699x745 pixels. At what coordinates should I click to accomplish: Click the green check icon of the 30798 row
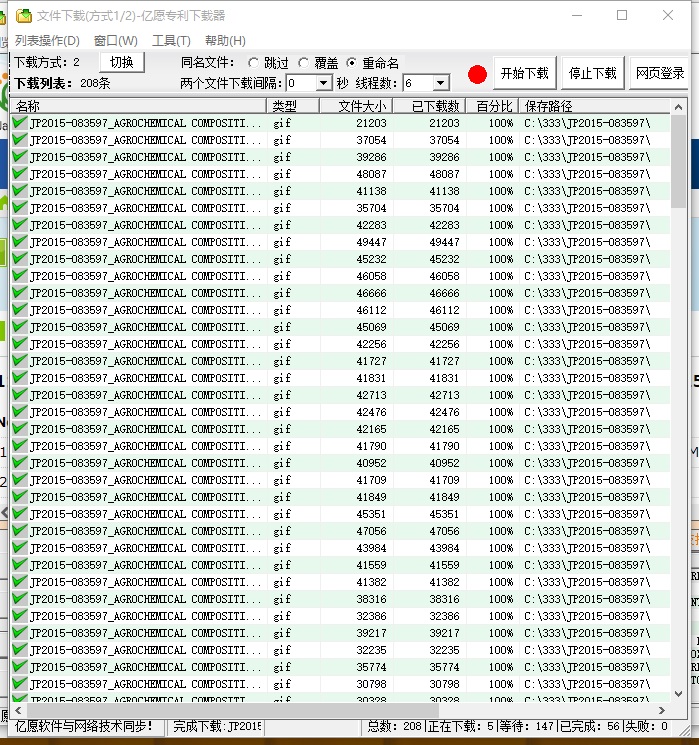(20, 684)
